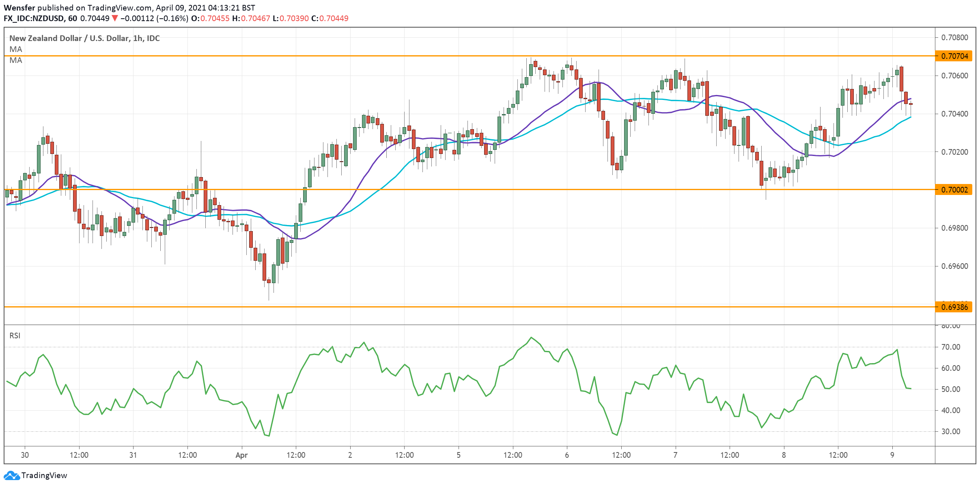Screen dimensions: 980x487
Task: Select the second MA indicator label
Action: tap(15, 61)
